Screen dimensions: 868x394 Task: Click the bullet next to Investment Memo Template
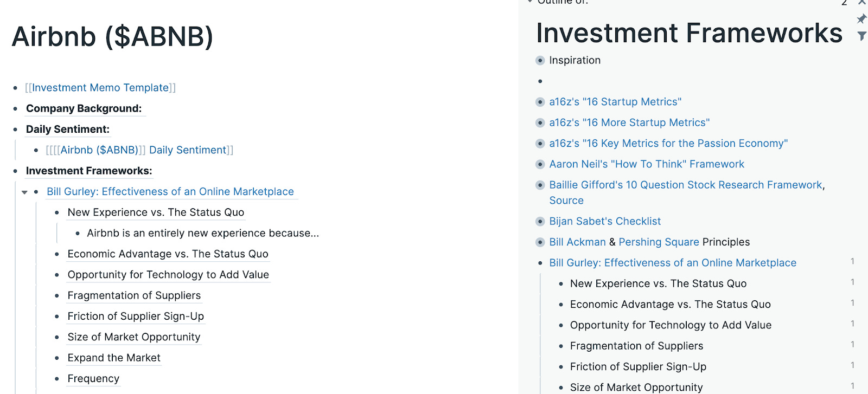click(15, 88)
